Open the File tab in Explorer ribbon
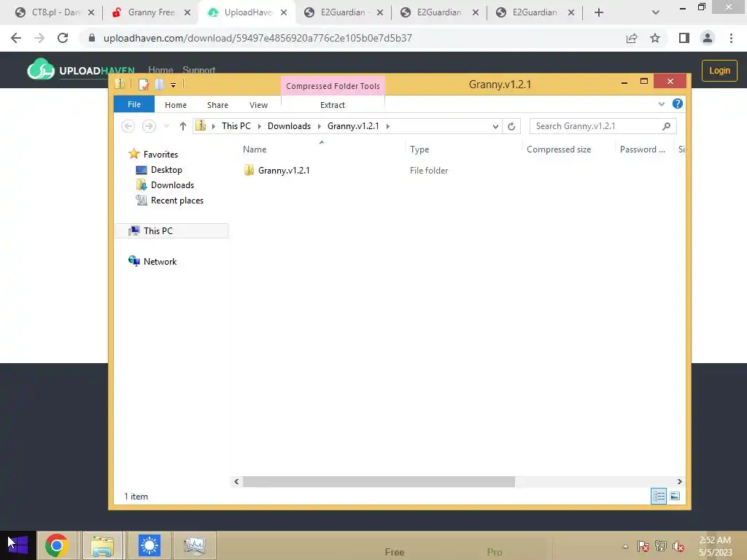The image size is (747, 560). point(134,104)
